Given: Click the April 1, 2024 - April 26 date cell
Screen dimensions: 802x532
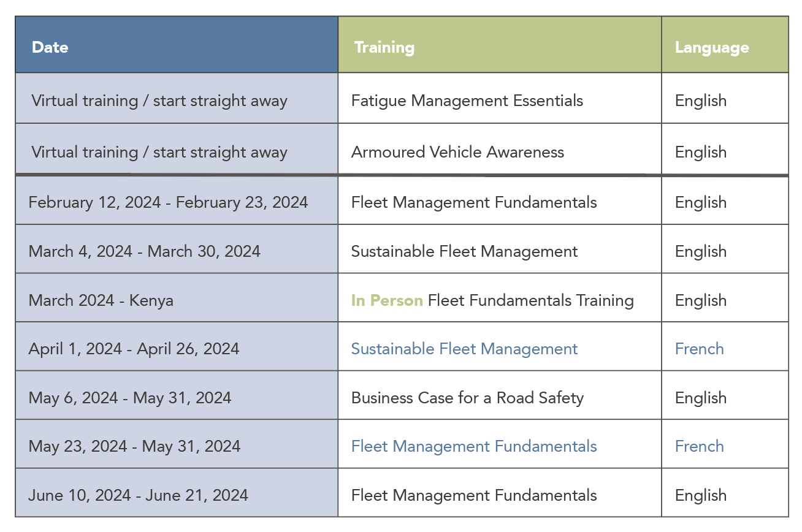Looking at the screenshot, I should point(177,349).
